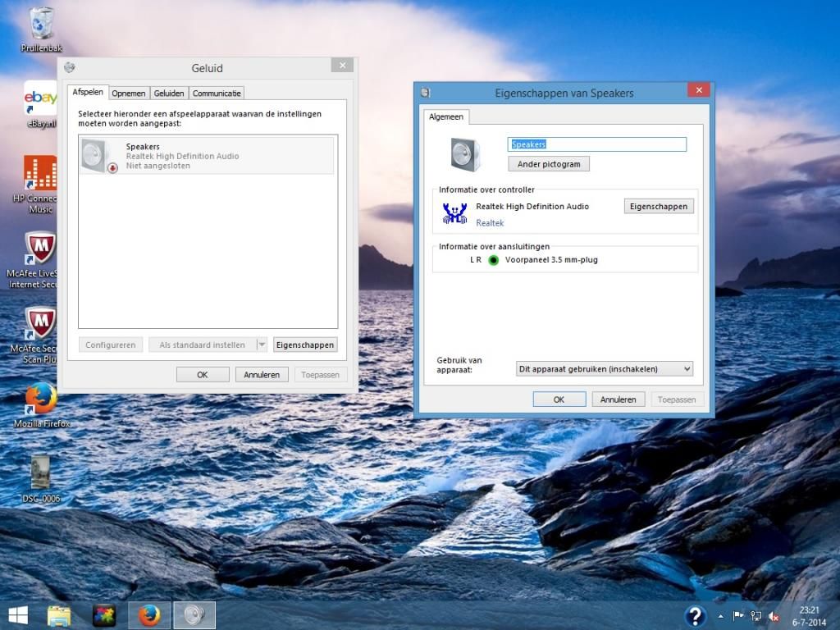
Task: Switch to the Opnemen tab
Action: [x=129, y=94]
